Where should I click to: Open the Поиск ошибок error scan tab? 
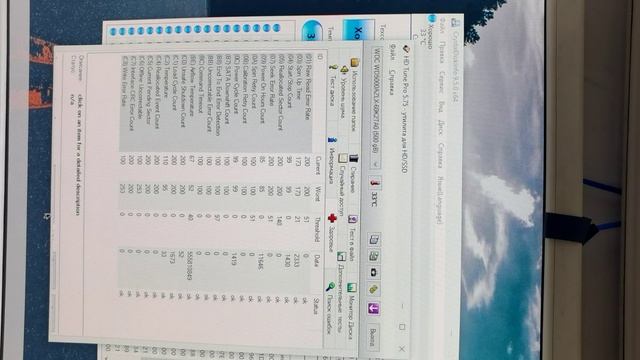330,308
